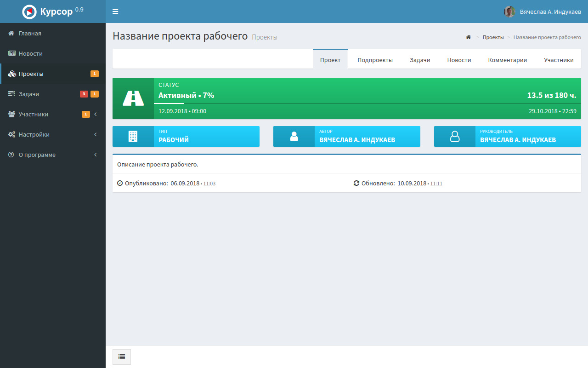The height and width of the screenshot is (368, 588).
Task: Click the person icon on the Автор card
Action: (x=294, y=137)
